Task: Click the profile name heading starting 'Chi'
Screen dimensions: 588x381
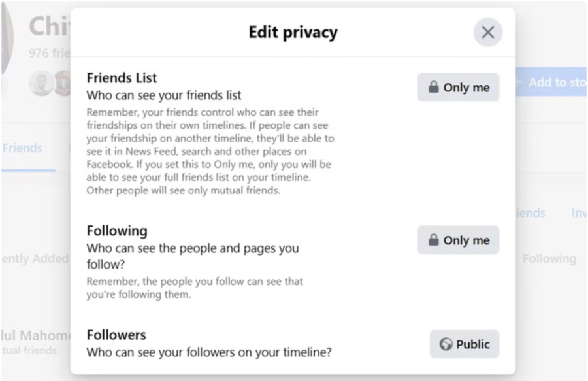Action: [x=48, y=27]
